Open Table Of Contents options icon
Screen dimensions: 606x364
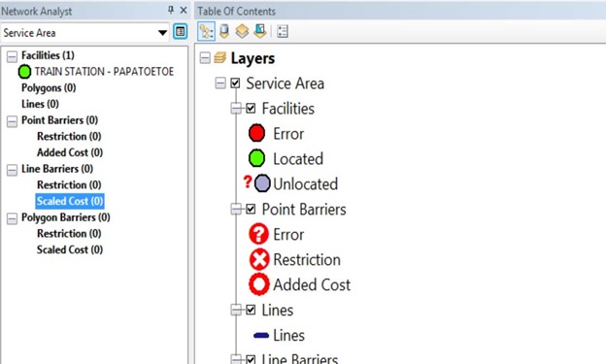(283, 31)
